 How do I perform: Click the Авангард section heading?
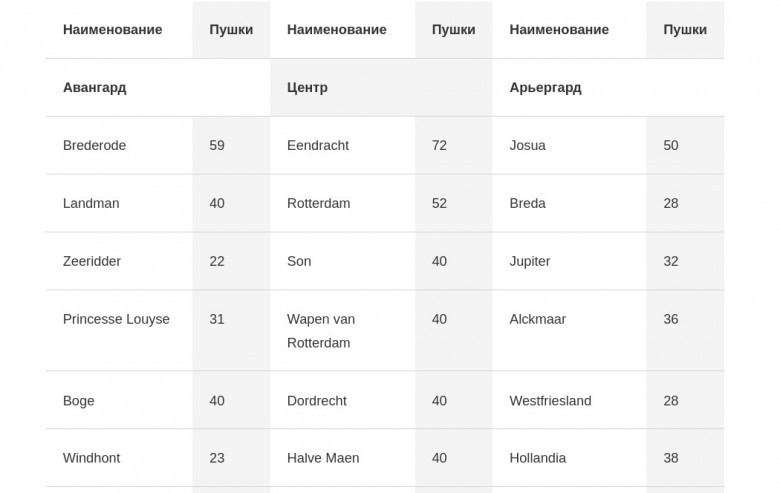(x=95, y=88)
